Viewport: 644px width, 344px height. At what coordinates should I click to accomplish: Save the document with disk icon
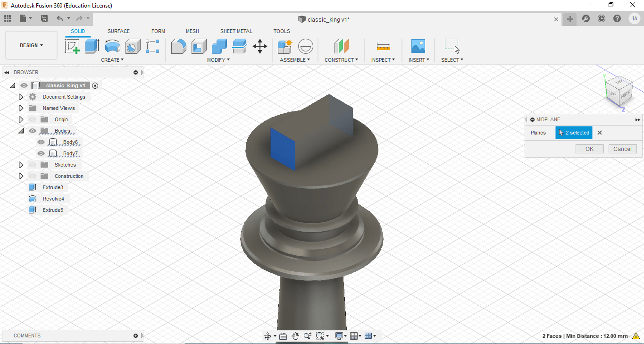pos(44,18)
